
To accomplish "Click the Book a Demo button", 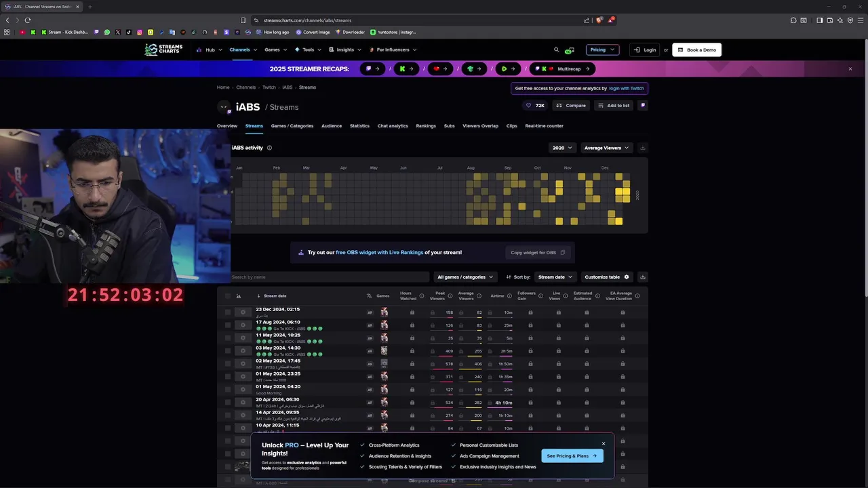I will [x=696, y=49].
